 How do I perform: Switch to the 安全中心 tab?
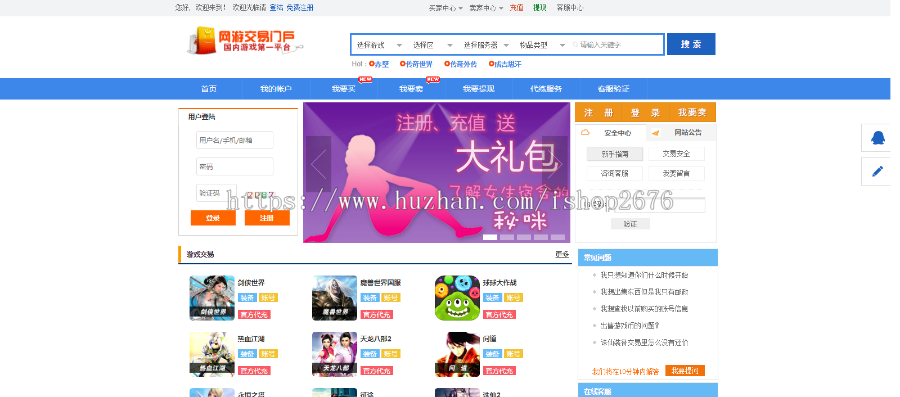[x=611, y=133]
